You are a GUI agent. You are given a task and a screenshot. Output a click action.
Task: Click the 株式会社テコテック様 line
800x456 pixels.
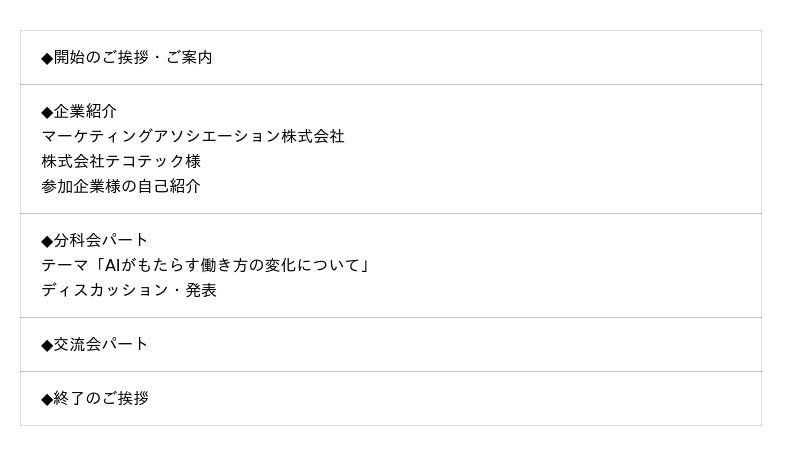click(121, 161)
